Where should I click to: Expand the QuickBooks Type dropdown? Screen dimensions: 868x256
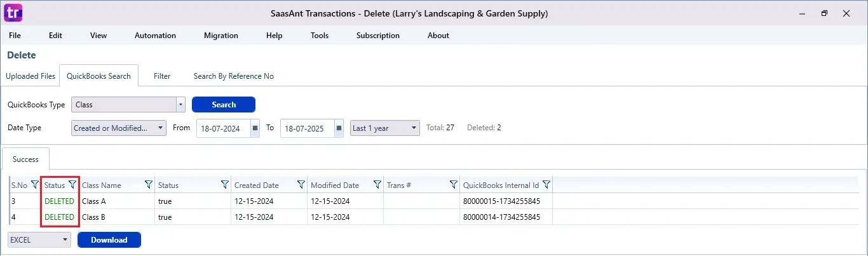180,105
